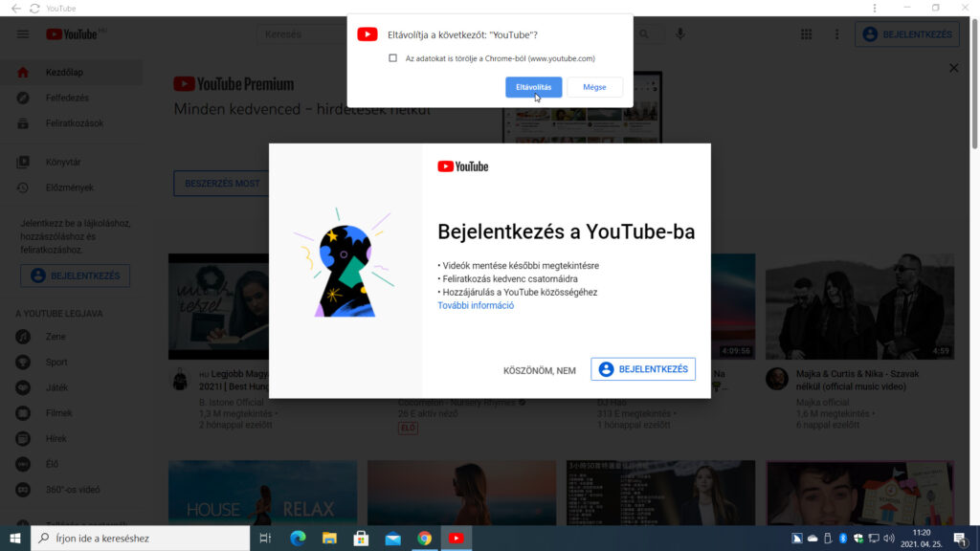The height and width of the screenshot is (551, 980).
Task: Click the YouTube app icon in the taskbar
Action: tap(457, 538)
